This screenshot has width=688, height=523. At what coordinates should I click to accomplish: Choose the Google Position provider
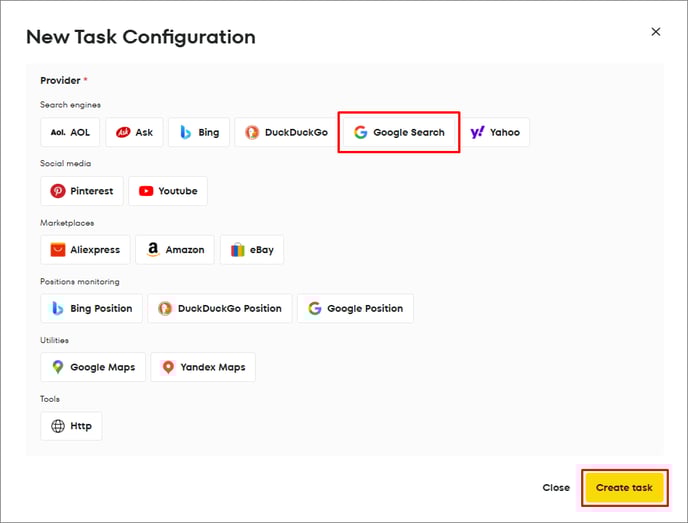pyautogui.click(x=355, y=308)
